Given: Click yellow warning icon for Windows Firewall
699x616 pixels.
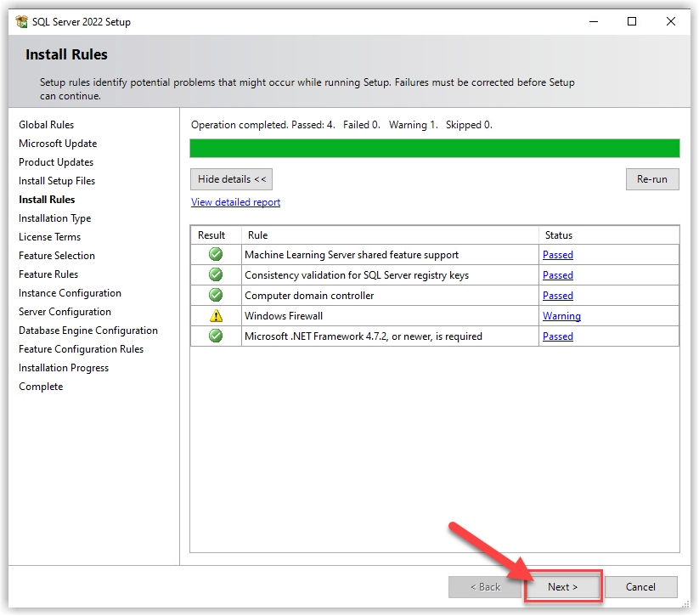Looking at the screenshot, I should click(x=216, y=316).
